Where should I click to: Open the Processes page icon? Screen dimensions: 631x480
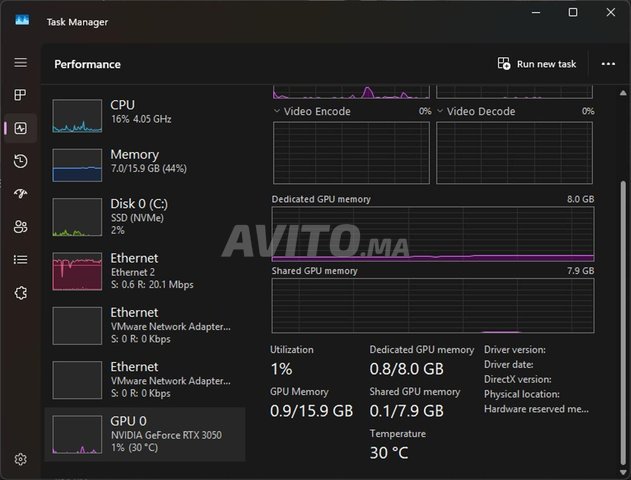(20, 95)
